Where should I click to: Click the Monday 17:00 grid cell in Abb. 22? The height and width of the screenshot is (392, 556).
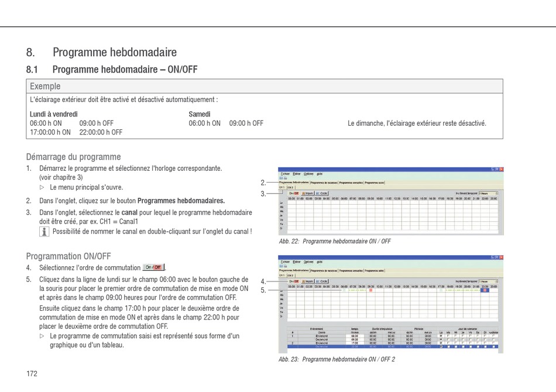coord(441,203)
